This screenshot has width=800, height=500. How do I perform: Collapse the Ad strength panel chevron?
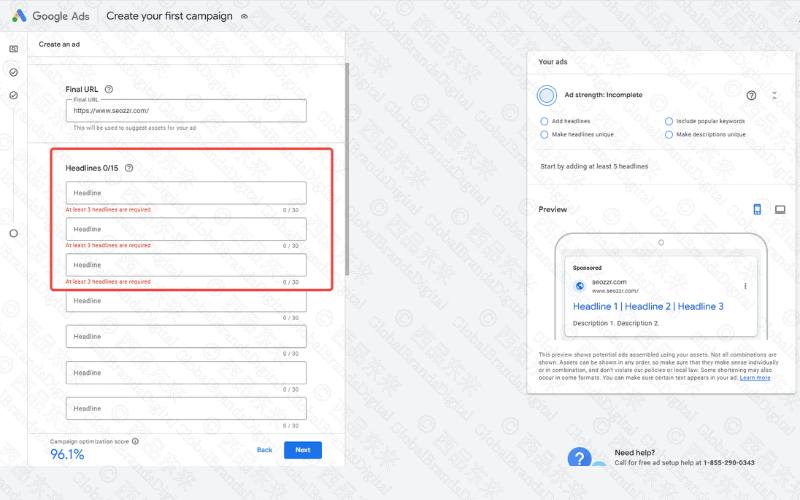click(774, 95)
